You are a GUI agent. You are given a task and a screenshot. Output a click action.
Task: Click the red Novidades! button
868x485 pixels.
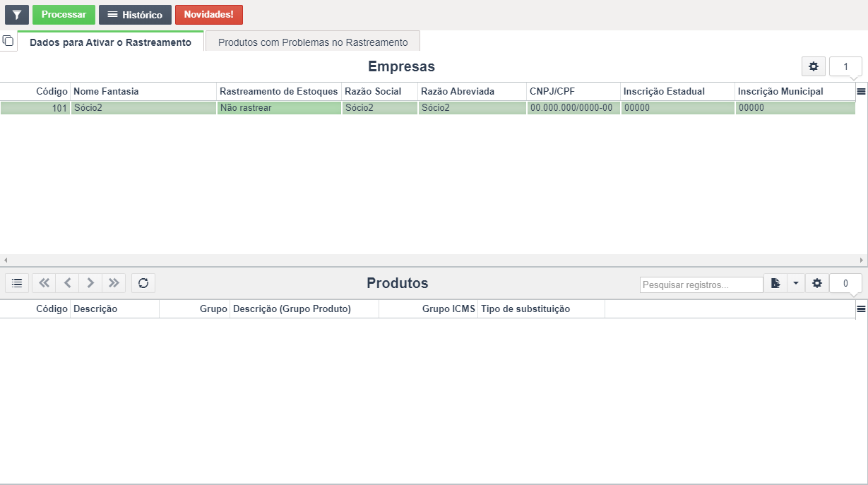[208, 15]
